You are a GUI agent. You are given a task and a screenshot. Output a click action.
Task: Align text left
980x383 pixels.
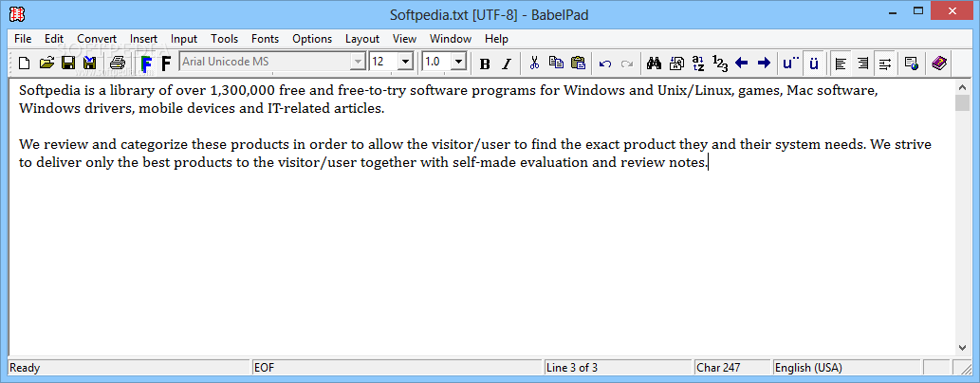[841, 64]
